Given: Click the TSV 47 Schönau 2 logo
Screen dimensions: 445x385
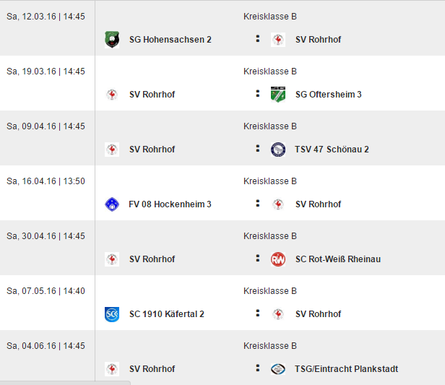Looking at the screenshot, I should pyautogui.click(x=278, y=149).
